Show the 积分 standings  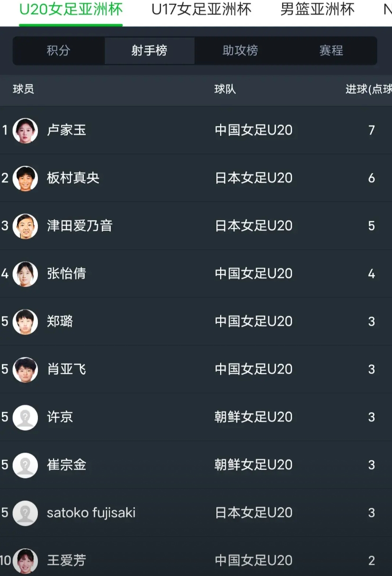click(x=58, y=51)
